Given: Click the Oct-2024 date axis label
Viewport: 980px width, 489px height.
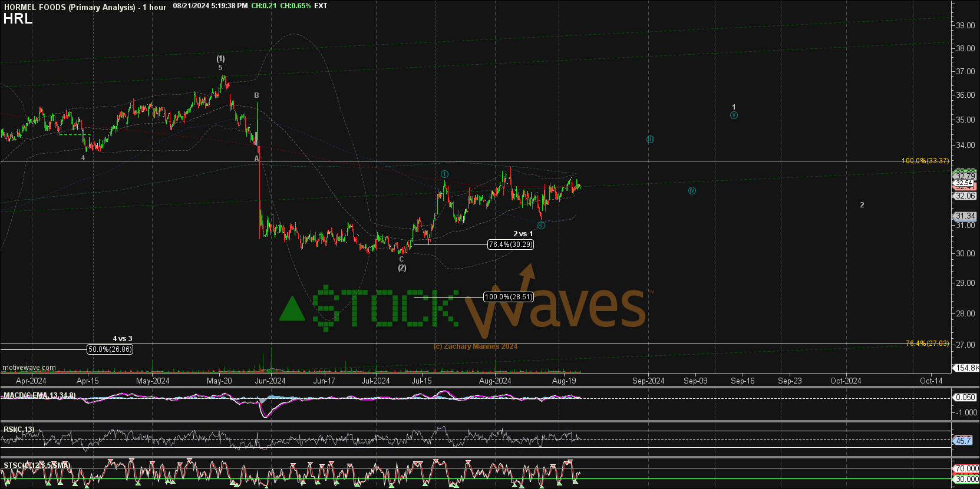Looking at the screenshot, I should (846, 381).
